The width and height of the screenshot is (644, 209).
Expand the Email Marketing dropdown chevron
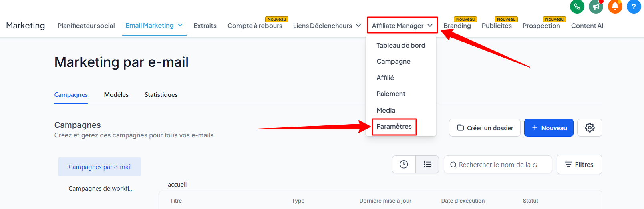(x=180, y=25)
